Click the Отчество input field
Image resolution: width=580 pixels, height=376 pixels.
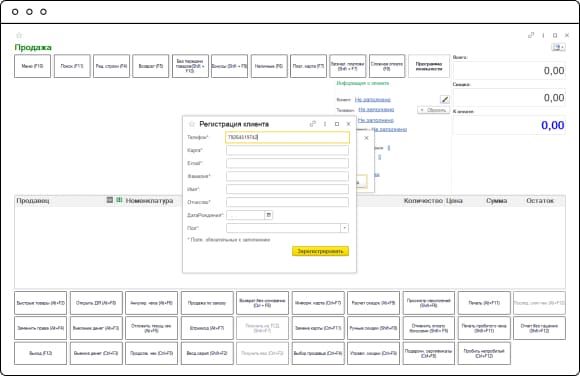coord(287,202)
